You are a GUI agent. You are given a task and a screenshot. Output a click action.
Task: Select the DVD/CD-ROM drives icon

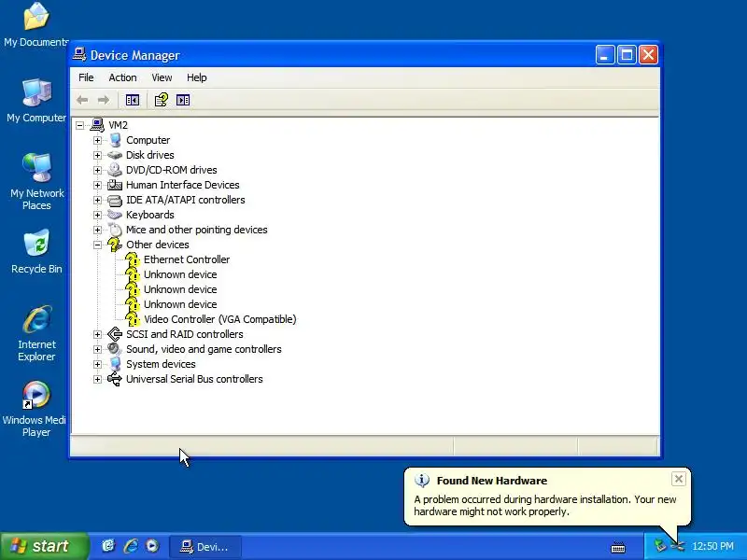pos(115,170)
